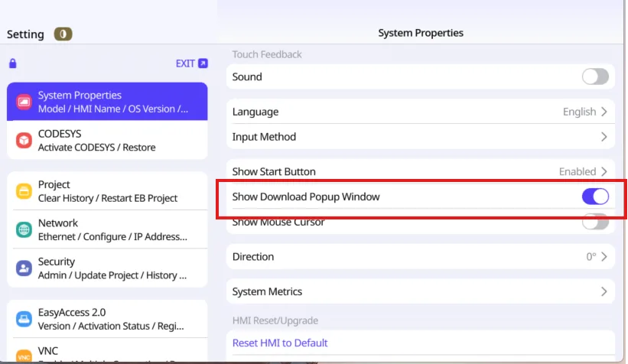Click the VNC orange icon
Viewport: 628px width, 364px height.
[x=24, y=355]
